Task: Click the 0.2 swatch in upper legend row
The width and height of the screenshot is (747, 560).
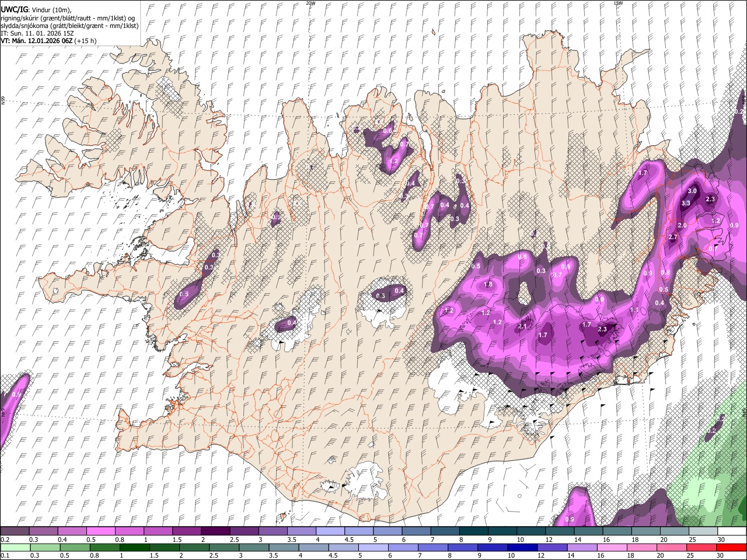Action: (15, 531)
